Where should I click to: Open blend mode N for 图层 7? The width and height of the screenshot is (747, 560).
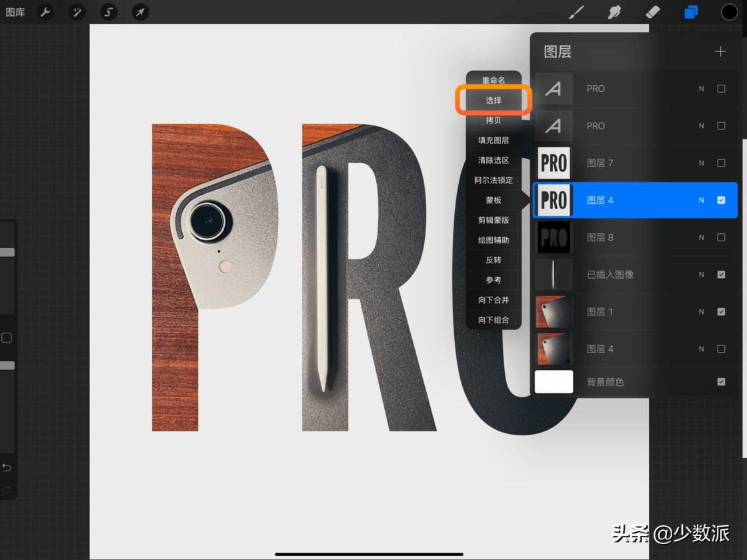coord(701,163)
